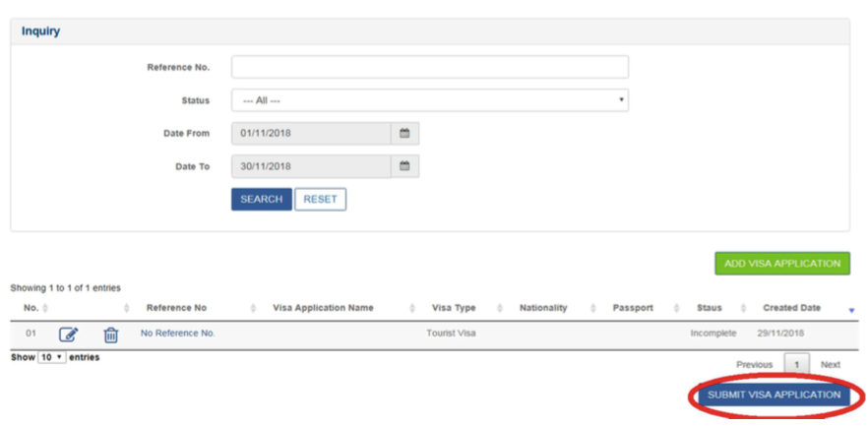Sort by Nationality column header

pos(543,308)
